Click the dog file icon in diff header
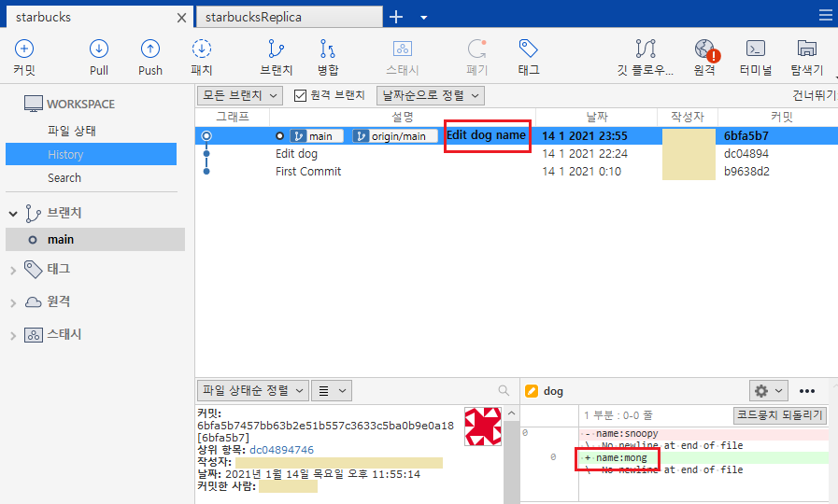 [x=532, y=391]
